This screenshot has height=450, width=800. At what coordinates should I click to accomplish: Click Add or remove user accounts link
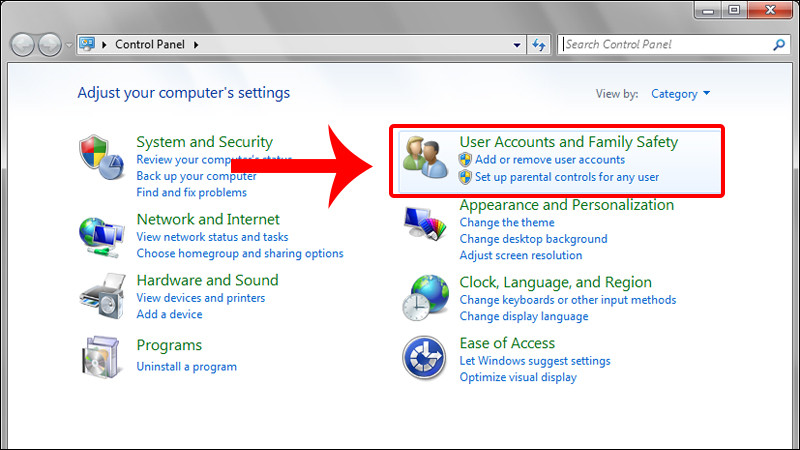(549, 160)
